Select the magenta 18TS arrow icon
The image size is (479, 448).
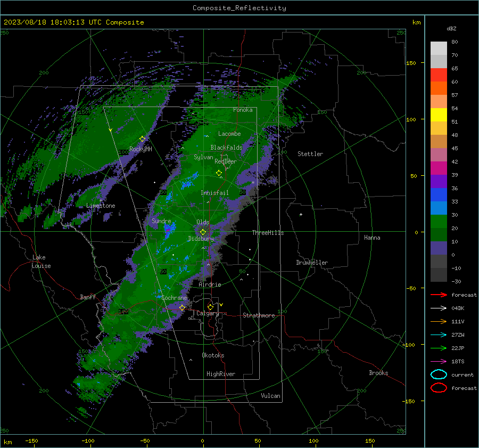(x=439, y=362)
